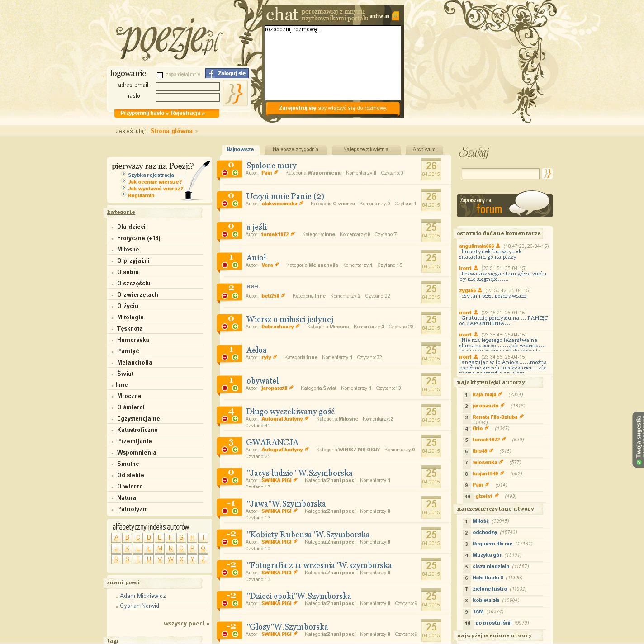Upvote '"Jawa"W.Szymborska' poem

pos(235,511)
